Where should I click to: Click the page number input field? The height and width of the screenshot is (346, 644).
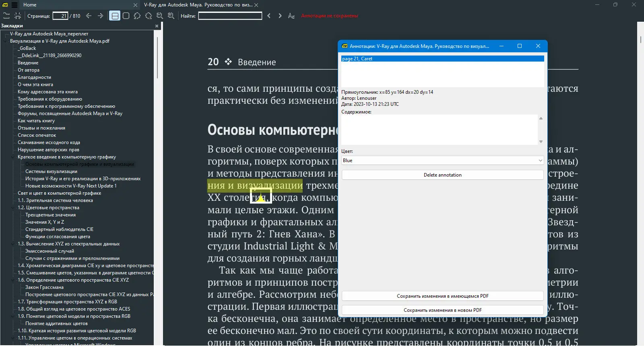pos(60,16)
